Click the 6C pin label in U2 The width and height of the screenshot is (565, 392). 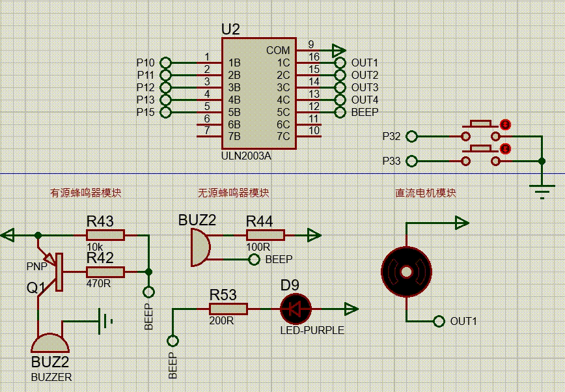[283, 124]
